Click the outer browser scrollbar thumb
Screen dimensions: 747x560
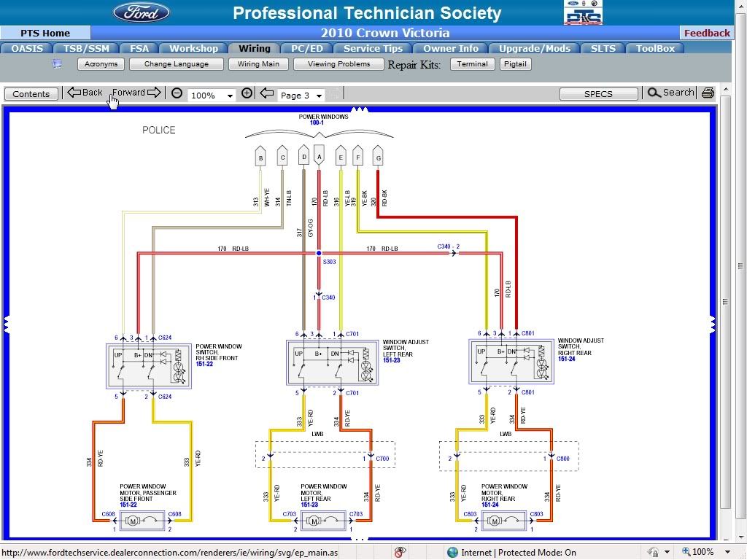pyautogui.click(x=741, y=265)
